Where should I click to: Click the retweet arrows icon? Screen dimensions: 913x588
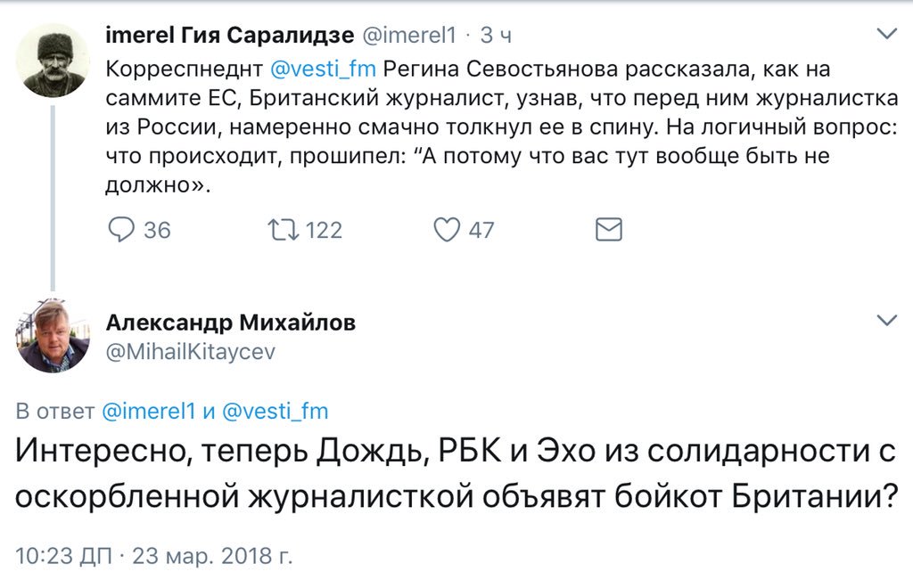(x=283, y=230)
